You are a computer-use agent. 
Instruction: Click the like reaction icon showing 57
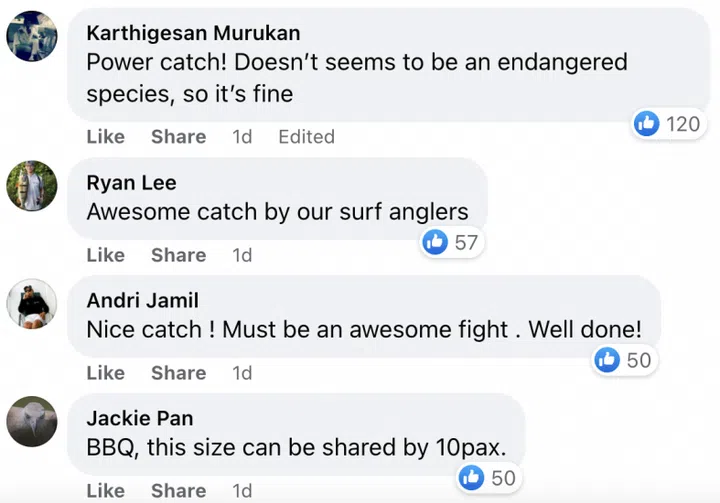point(435,242)
